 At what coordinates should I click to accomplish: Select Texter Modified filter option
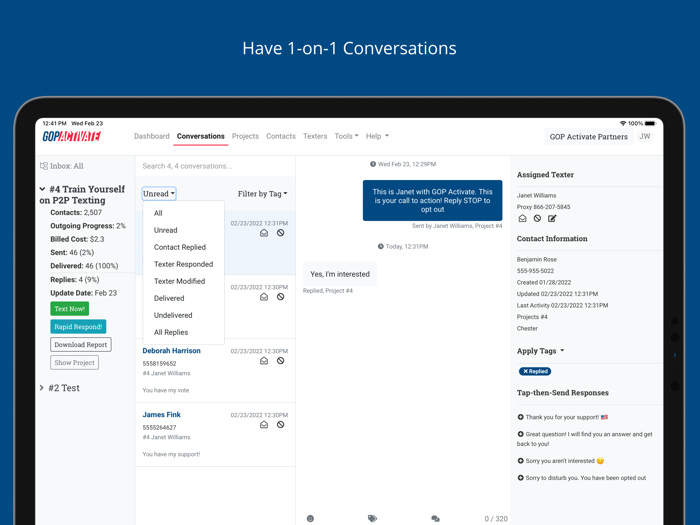tap(183, 281)
